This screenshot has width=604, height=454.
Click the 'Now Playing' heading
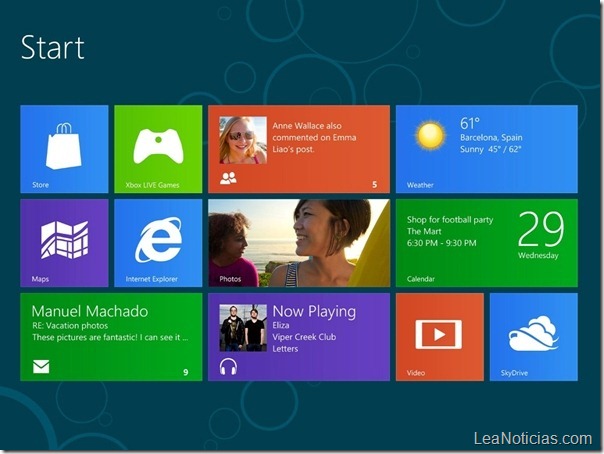pyautogui.click(x=314, y=311)
